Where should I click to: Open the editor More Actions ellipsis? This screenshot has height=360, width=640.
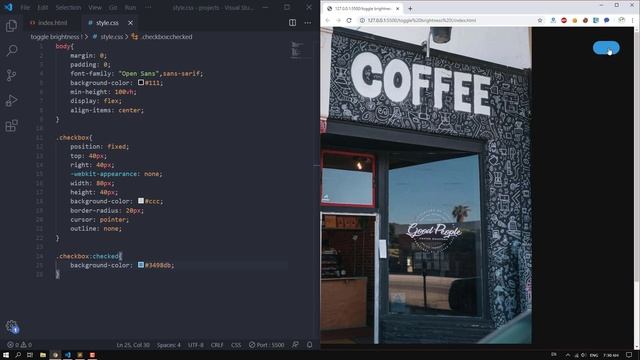pyautogui.click(x=307, y=23)
